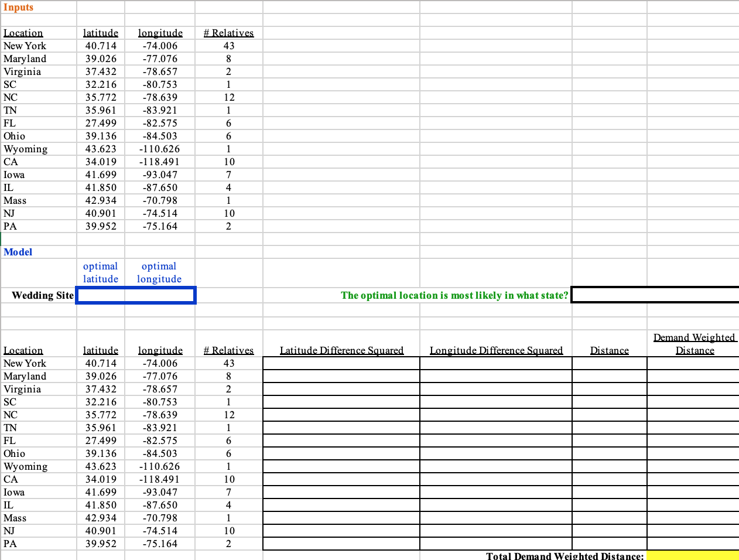The width and height of the screenshot is (739, 560).
Task: Select the empty Distance cell for Florida's row
Action: point(609,441)
